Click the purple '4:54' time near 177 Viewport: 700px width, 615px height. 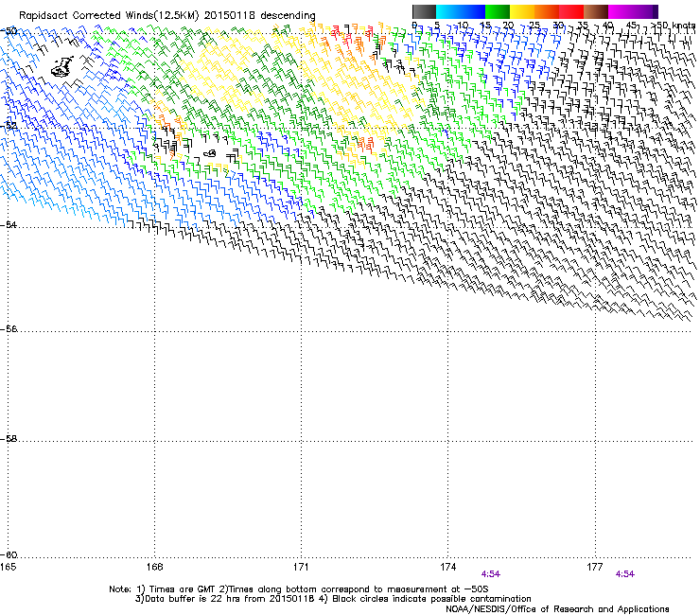[x=625, y=574]
